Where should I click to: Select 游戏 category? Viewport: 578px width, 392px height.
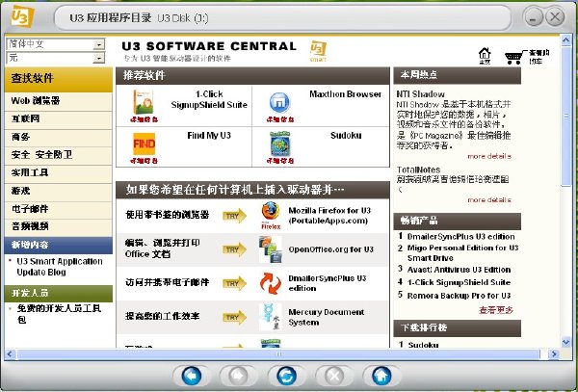[x=58, y=192]
